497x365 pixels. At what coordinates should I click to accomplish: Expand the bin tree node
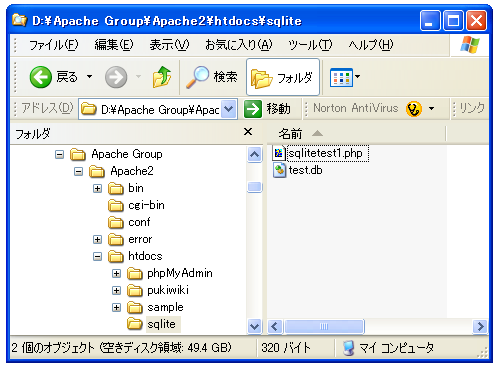[x=97, y=188]
